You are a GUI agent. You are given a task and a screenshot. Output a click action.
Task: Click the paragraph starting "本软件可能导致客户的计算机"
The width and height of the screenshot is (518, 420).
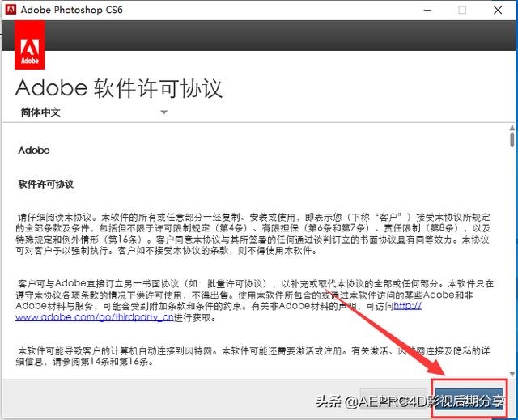click(x=253, y=356)
